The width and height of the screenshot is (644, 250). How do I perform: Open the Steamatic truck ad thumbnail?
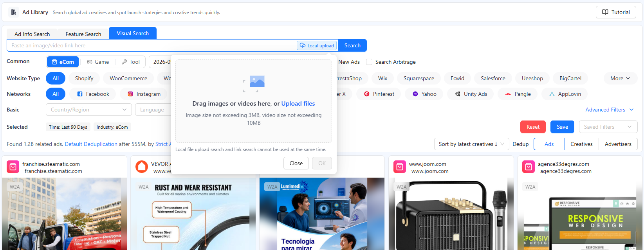(x=65, y=214)
